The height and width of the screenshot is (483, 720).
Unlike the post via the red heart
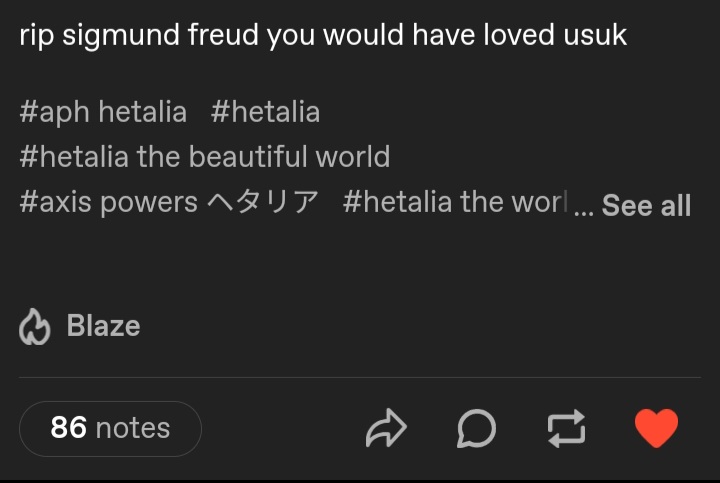[656, 429]
